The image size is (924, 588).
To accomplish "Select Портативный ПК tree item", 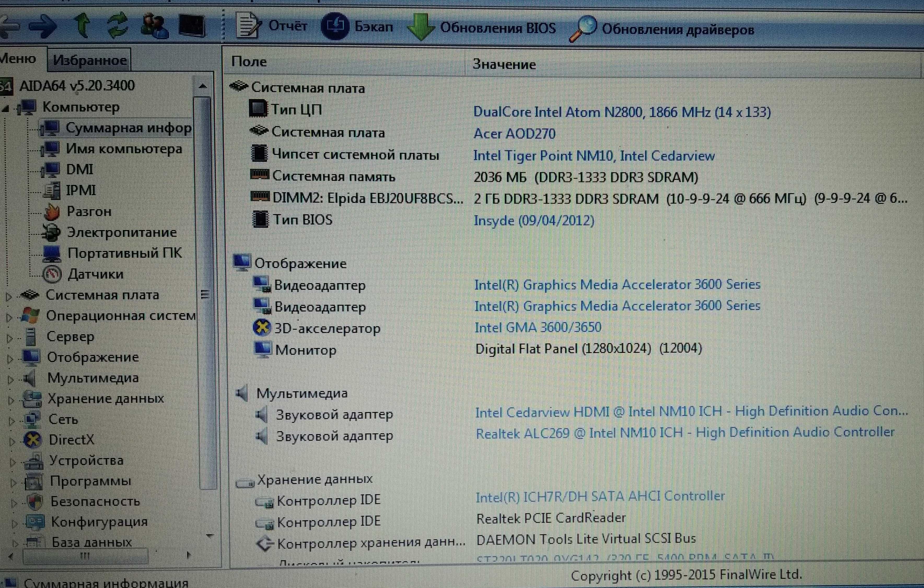I will tap(125, 253).
